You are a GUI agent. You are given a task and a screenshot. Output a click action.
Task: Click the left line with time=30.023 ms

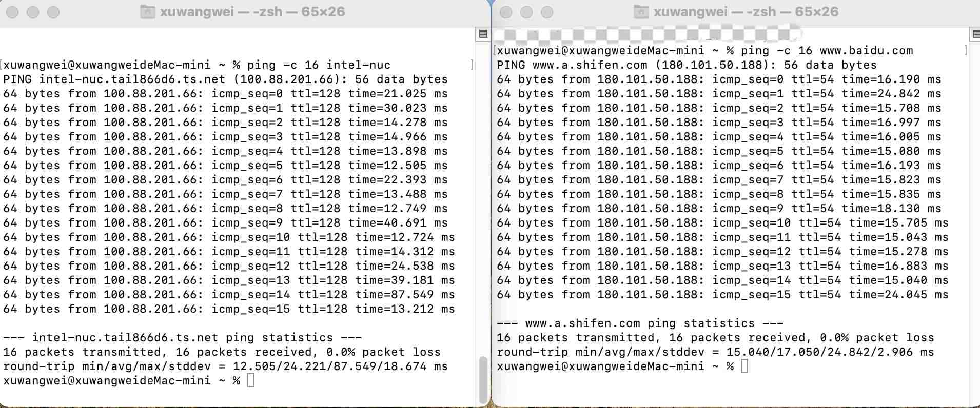point(226,108)
